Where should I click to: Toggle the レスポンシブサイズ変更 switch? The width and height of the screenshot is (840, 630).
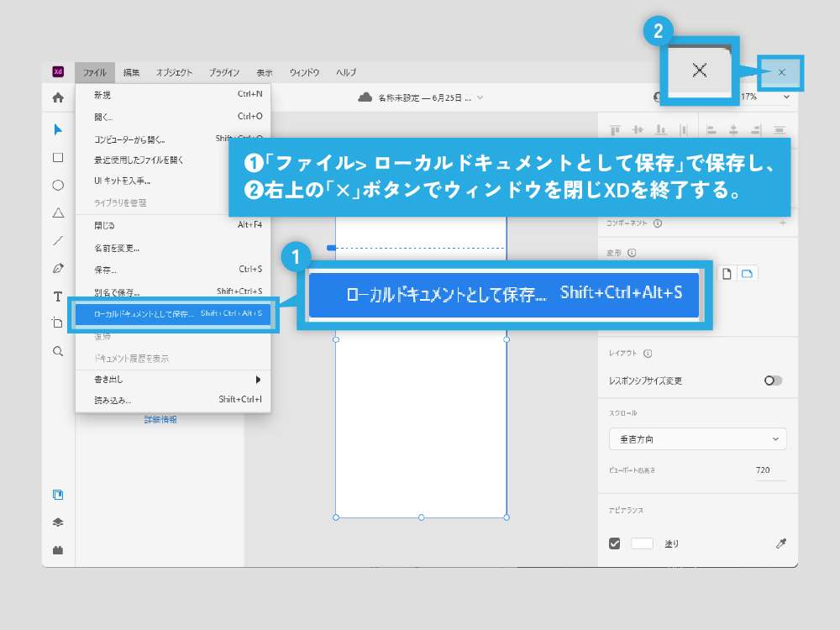[x=773, y=381]
